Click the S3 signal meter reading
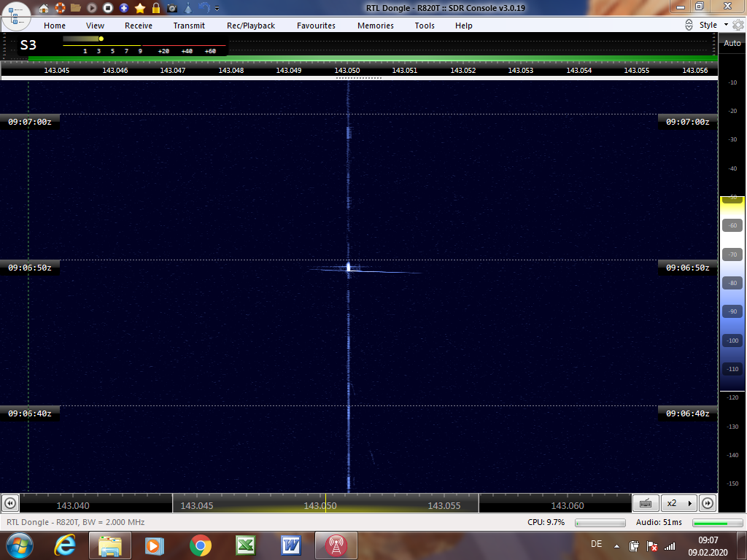This screenshot has width=747, height=560. tap(28, 45)
